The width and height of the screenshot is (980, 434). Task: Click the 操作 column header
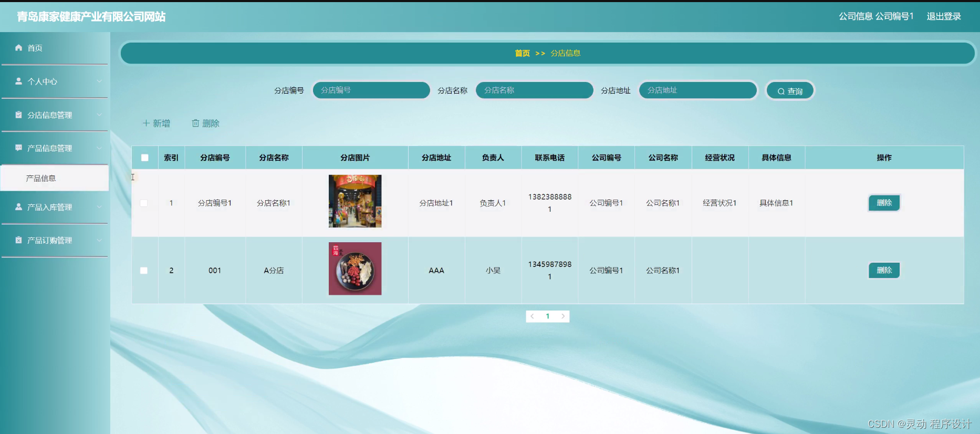pos(884,158)
